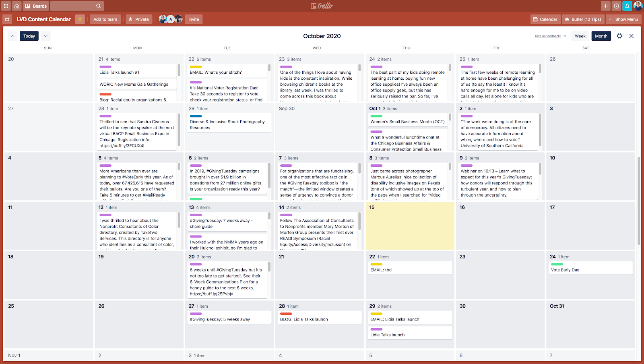Open #GivingTuesday: 7 weeks away card

pyautogui.click(x=227, y=221)
